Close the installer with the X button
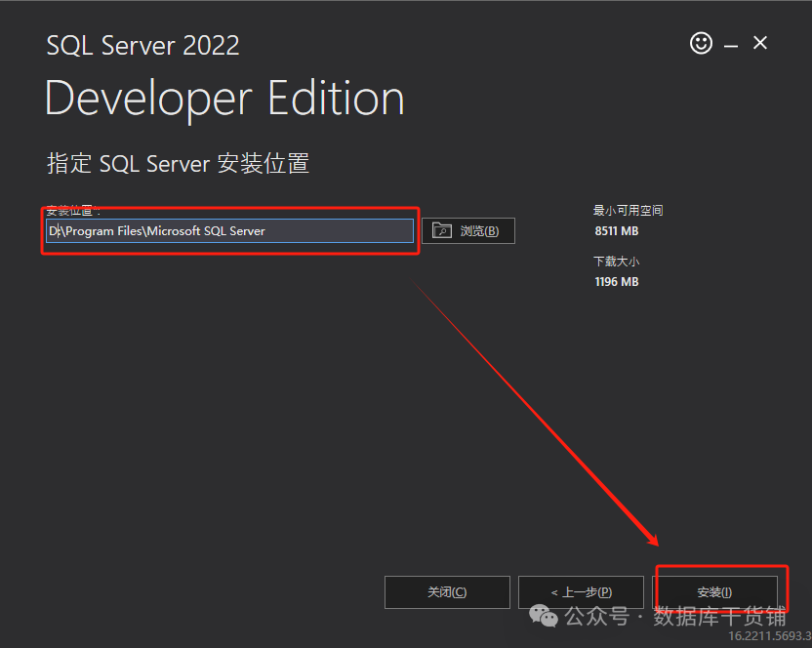 click(x=759, y=43)
